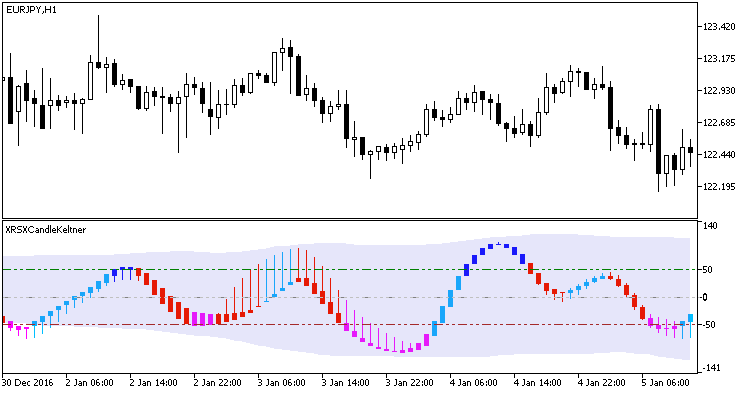Click the 4 Jan 22:00 time label
Image resolution: width=750 pixels, height=394 pixels.
[x=601, y=383]
